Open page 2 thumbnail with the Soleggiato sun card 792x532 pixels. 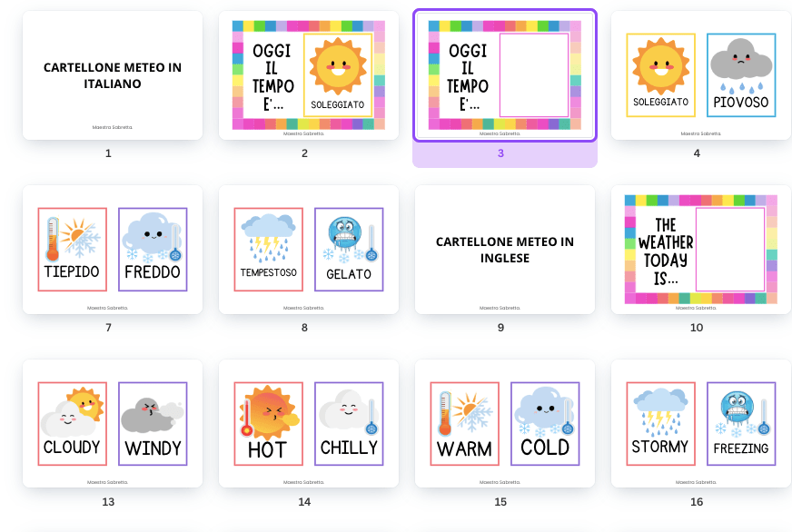[x=309, y=75]
